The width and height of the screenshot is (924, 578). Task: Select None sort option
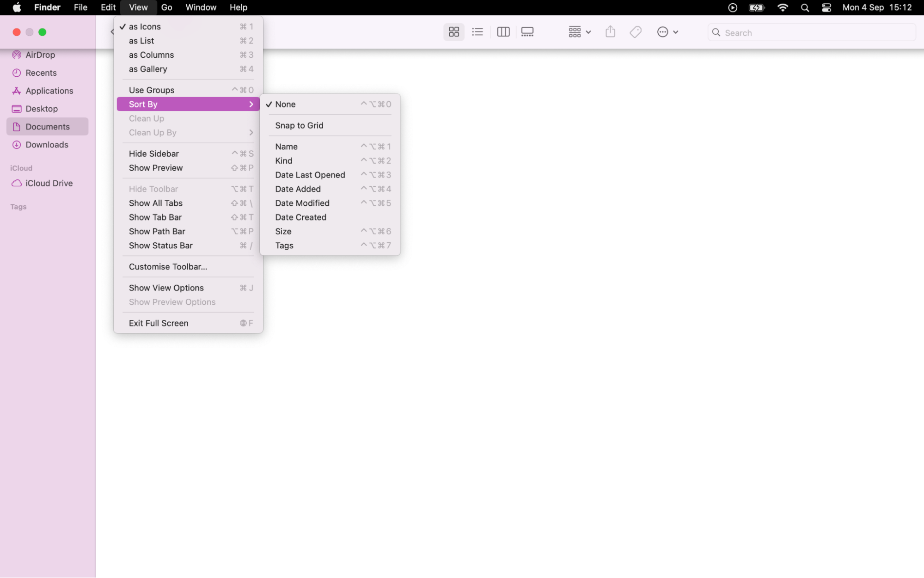[330, 105]
